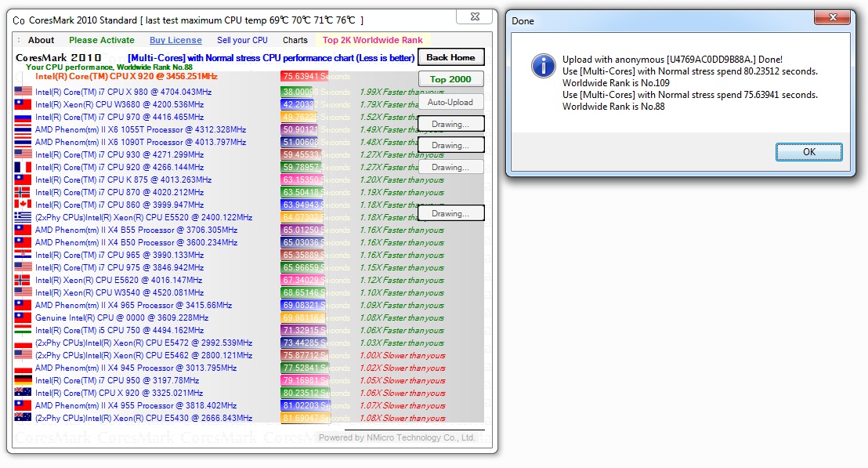Click the German flag next to i7 CPU 950
This screenshot has height=468, width=868.
point(23,380)
